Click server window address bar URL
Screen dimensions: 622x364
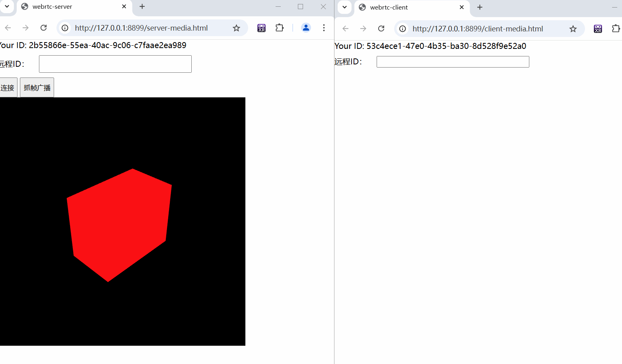(x=141, y=28)
